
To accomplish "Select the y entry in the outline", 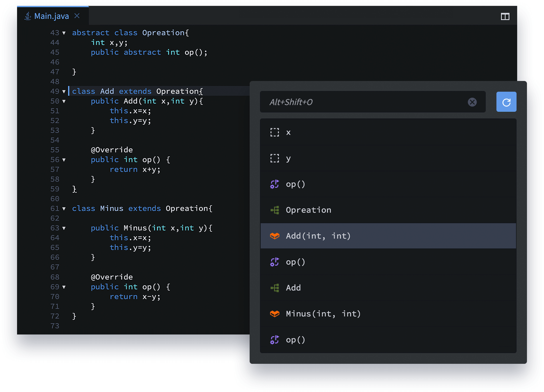I will tap(388, 158).
